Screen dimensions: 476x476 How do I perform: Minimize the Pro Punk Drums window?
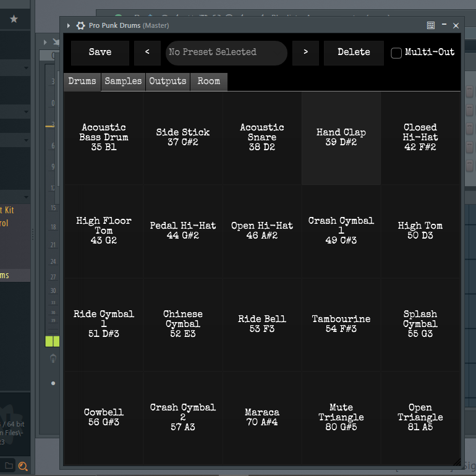tap(444, 24)
